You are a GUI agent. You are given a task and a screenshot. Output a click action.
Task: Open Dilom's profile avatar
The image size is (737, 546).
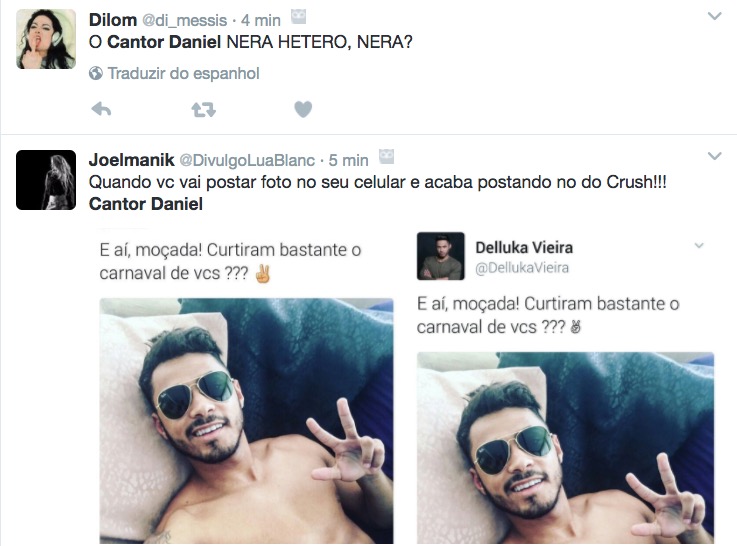(46, 39)
